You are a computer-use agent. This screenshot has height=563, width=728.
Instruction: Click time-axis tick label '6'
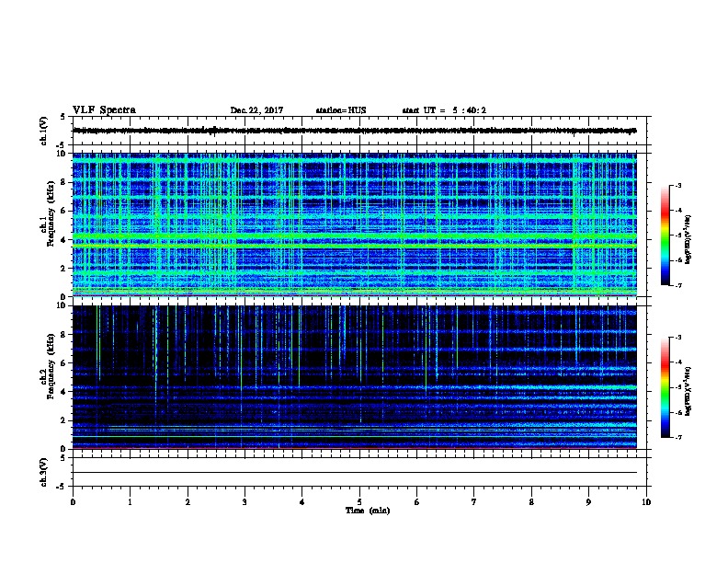417,501
